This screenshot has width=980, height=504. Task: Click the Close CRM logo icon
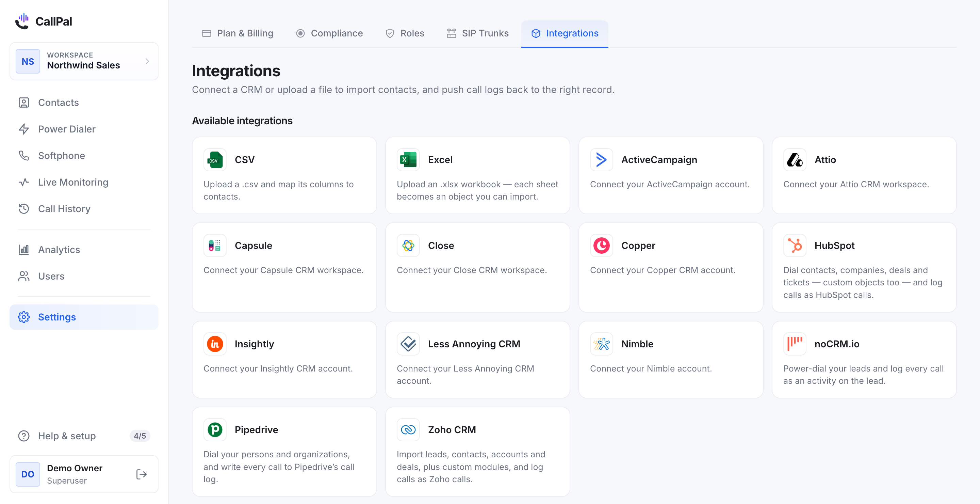(408, 246)
